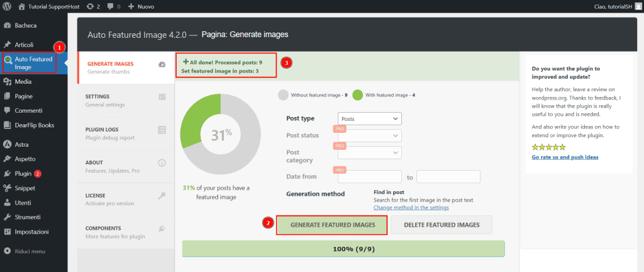The width and height of the screenshot is (644, 272).
Task: Click Generate Featured Images button
Action: 332,225
